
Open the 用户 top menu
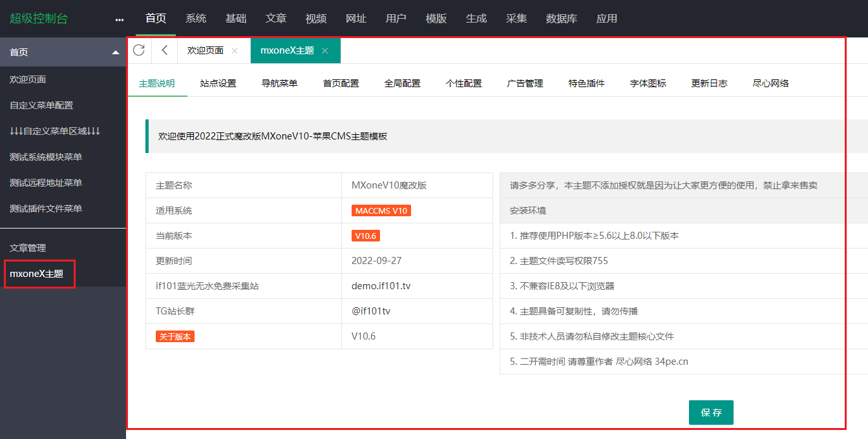(x=396, y=19)
